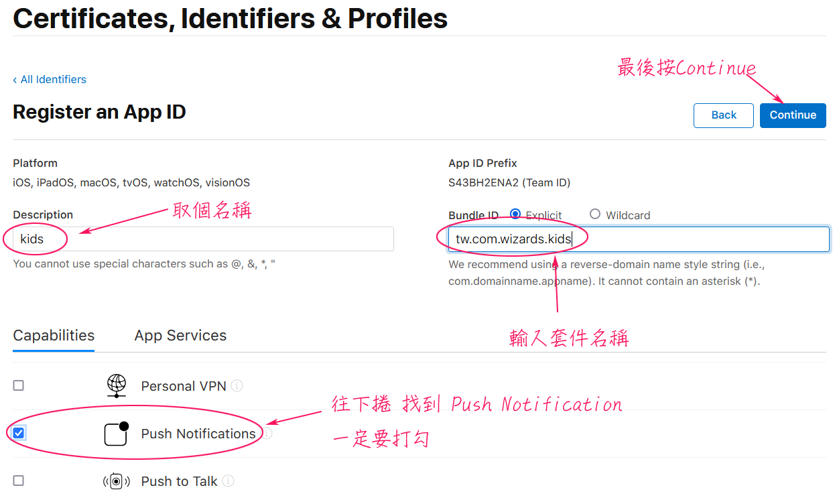Enable the Personal VPN checkbox
The image size is (839, 504).
click(x=19, y=385)
